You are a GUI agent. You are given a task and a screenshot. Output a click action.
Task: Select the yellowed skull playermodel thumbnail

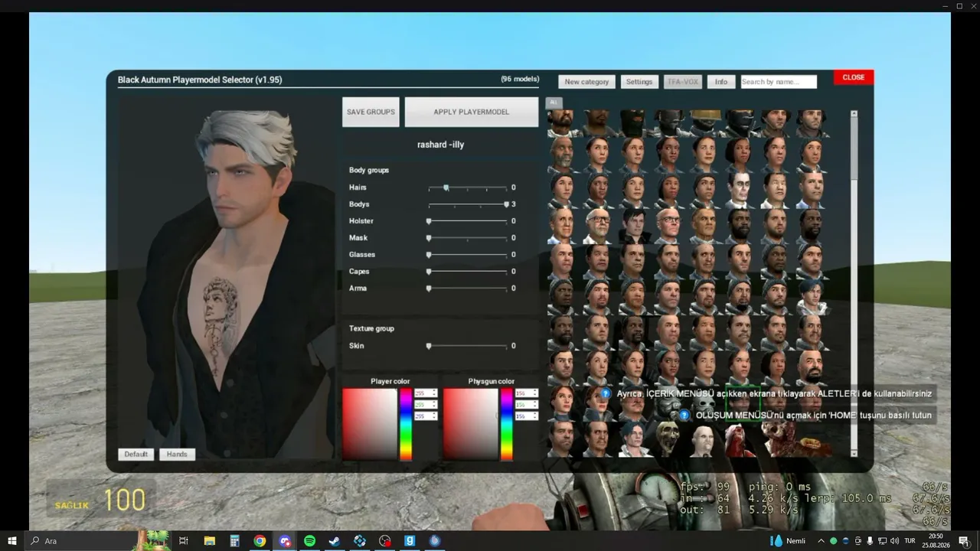point(668,439)
